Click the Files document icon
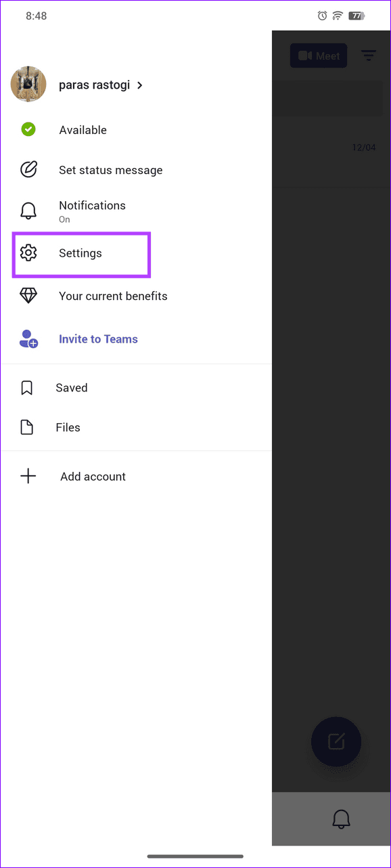391x868 pixels. tap(27, 427)
